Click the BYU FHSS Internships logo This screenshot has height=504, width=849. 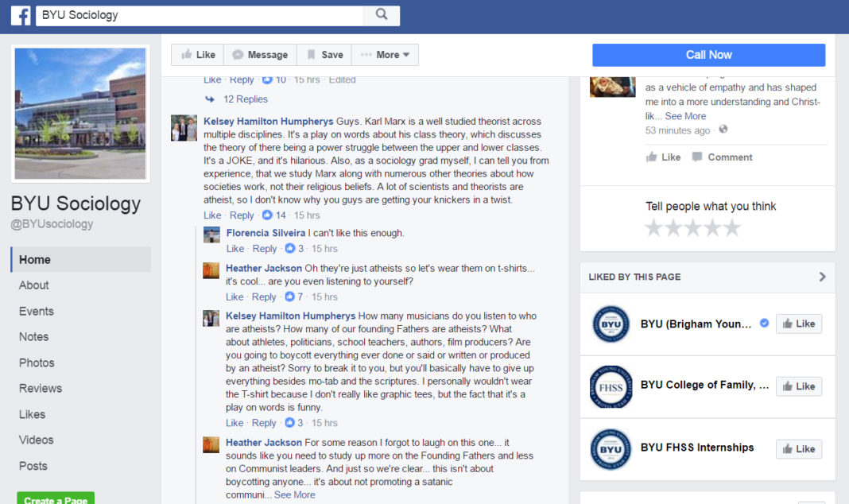[x=611, y=448]
